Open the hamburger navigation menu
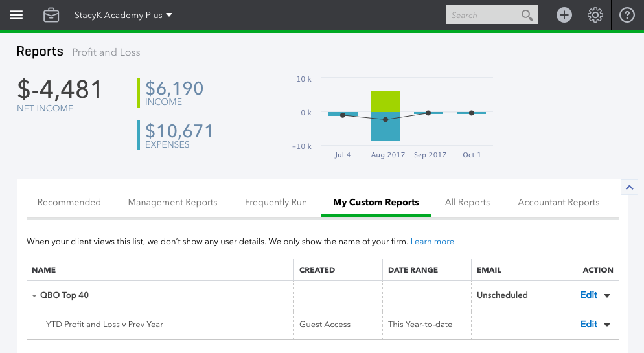Image resolution: width=644 pixels, height=353 pixels. [x=16, y=15]
